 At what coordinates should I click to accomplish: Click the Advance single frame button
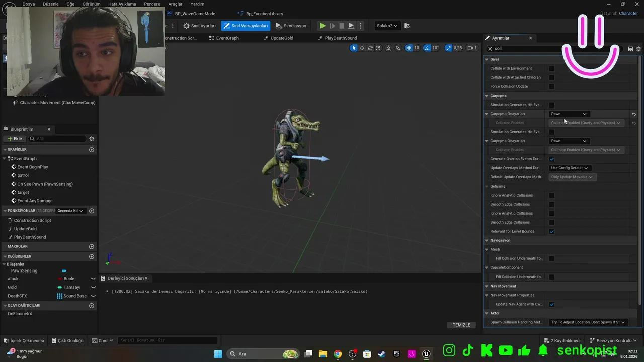(x=332, y=26)
